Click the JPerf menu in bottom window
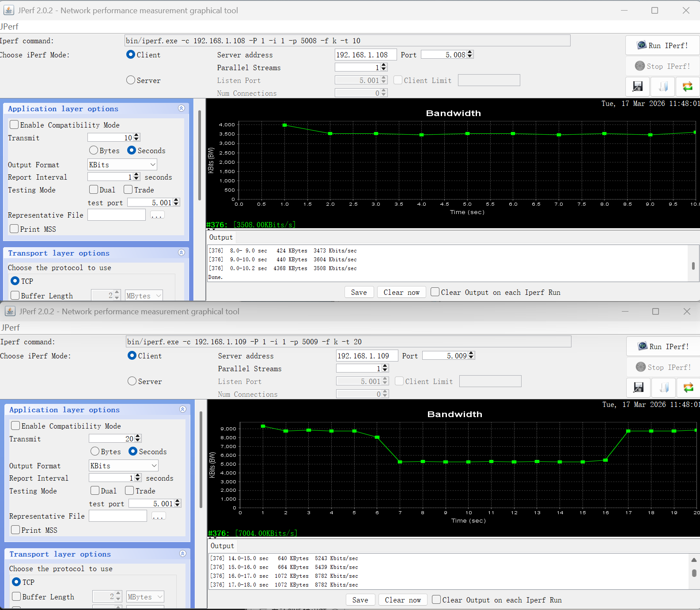This screenshot has height=610, width=700. (11, 328)
